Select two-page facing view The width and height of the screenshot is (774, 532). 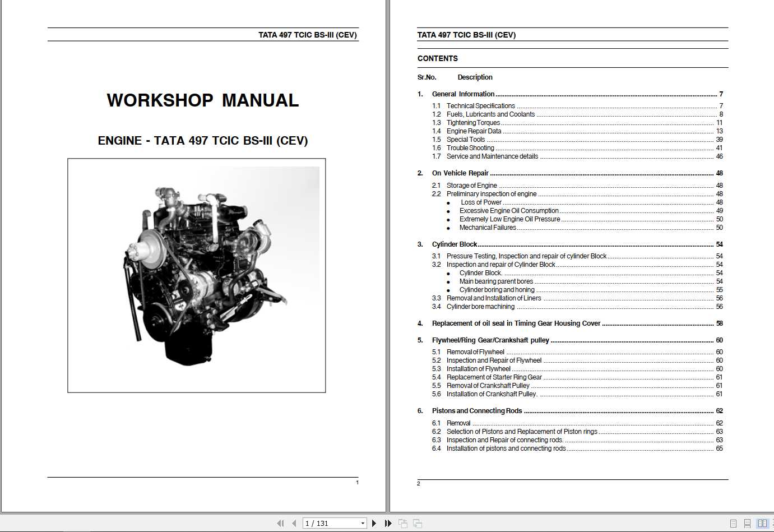click(762, 524)
